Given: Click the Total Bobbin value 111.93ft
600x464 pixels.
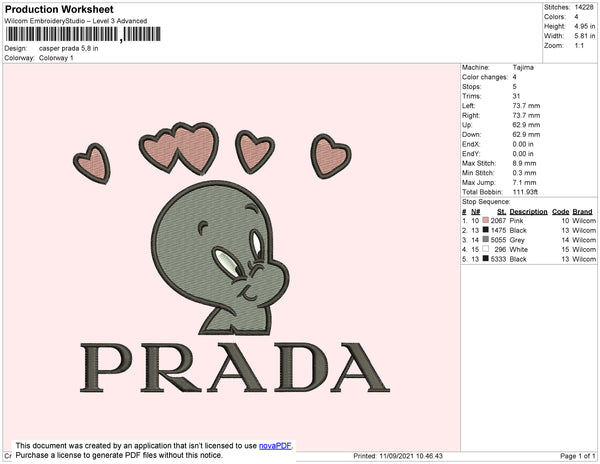Looking at the screenshot, I should click(525, 192).
